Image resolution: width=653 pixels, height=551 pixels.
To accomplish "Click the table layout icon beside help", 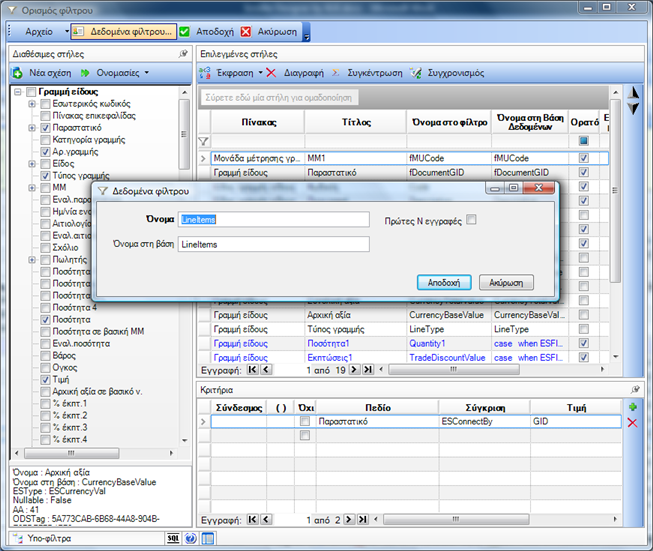I will coord(208,538).
